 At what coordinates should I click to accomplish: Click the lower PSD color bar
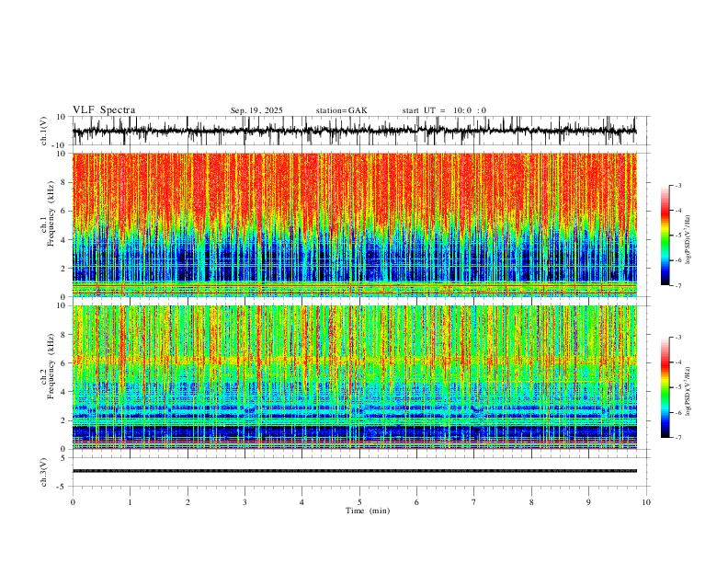click(x=665, y=387)
